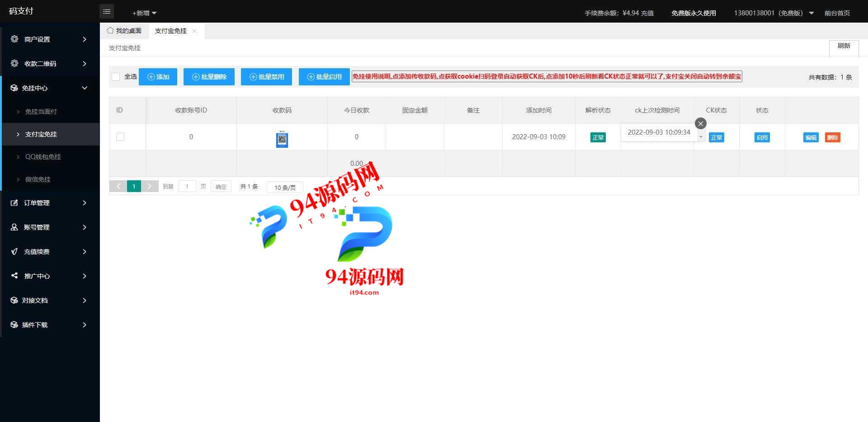Click the 充值续费 icon

[14, 251]
